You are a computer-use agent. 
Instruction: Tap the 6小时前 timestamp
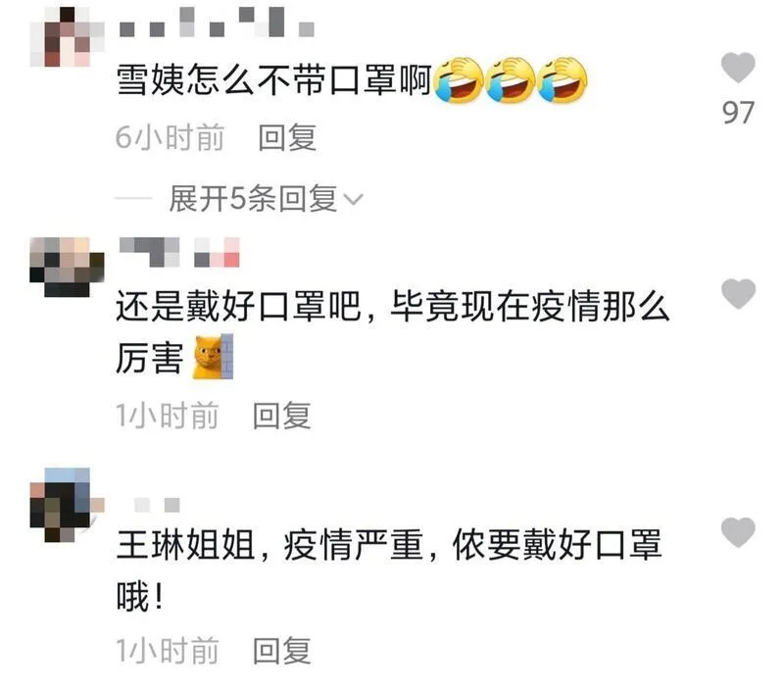click(170, 137)
